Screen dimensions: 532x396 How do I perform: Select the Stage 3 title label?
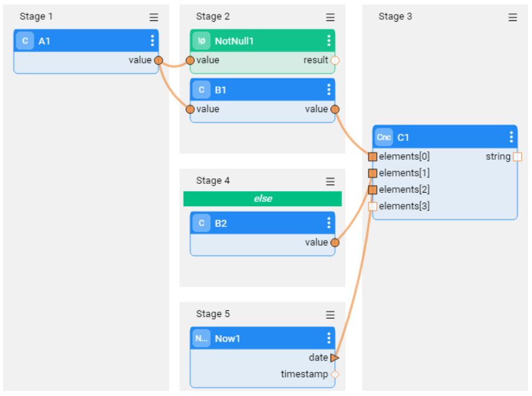click(x=395, y=16)
